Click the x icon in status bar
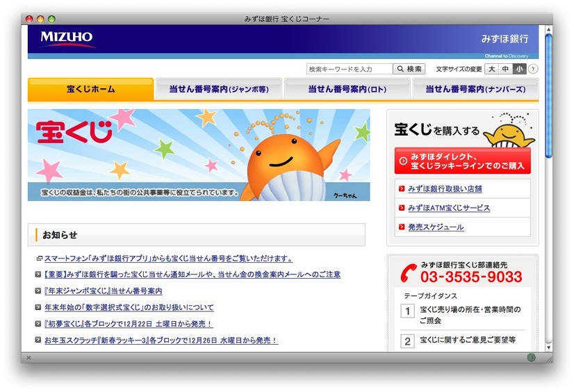Viewport: 574px width, 392px height. coord(28,358)
